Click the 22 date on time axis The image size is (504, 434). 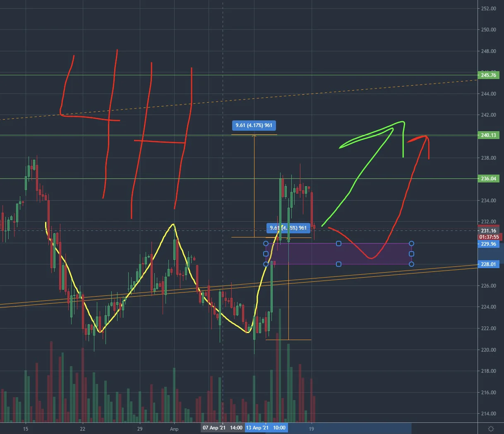[x=83, y=429]
